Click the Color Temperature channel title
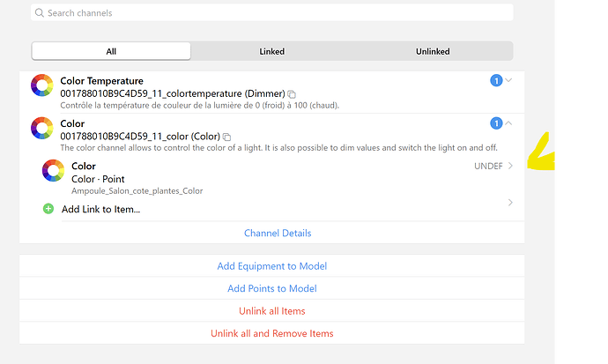 pos(101,80)
